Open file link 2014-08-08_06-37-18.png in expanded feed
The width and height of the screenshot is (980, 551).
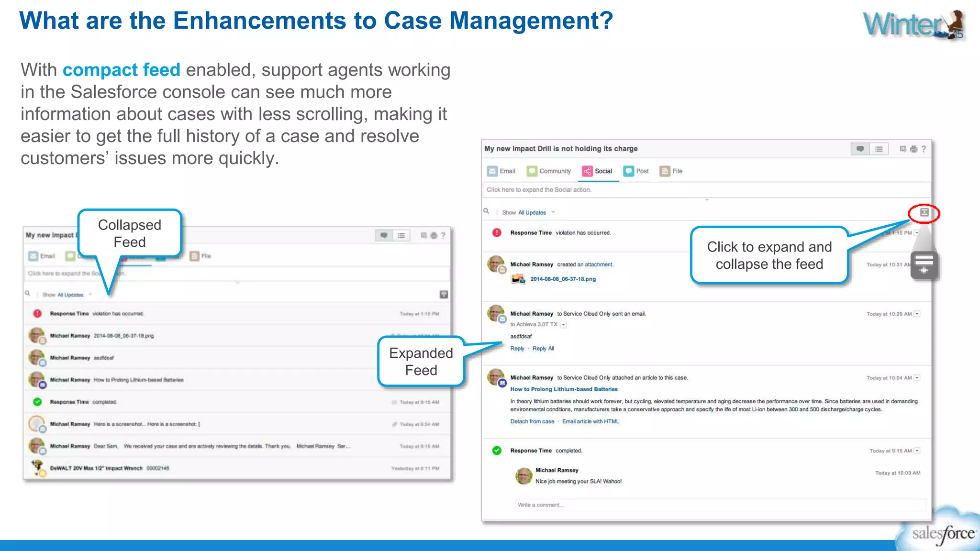pyautogui.click(x=563, y=279)
